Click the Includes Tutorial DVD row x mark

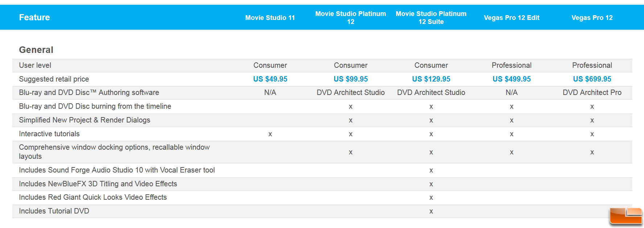point(431,211)
